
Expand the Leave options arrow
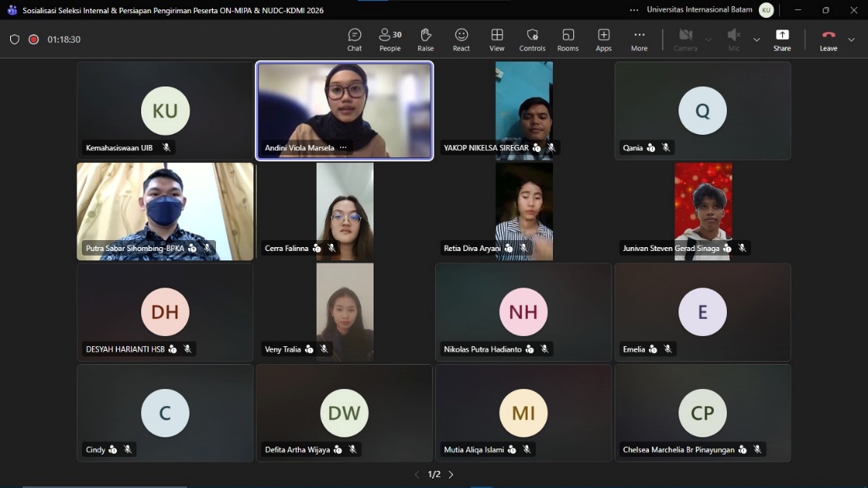coord(852,39)
